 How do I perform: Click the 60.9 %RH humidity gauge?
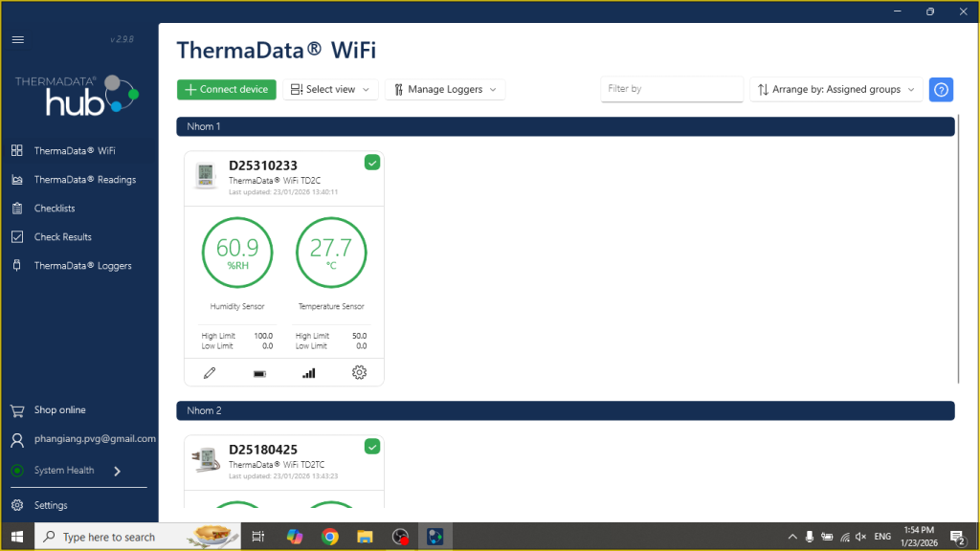point(237,253)
